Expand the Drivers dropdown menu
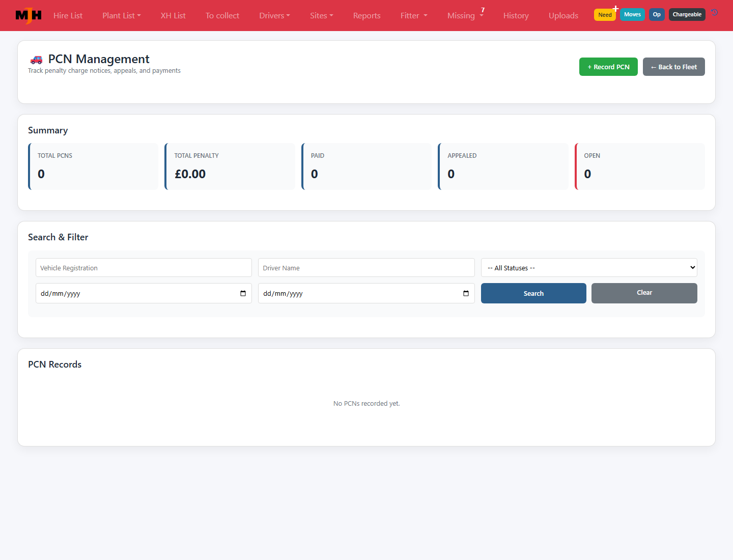Image resolution: width=733 pixels, height=560 pixels. (x=274, y=16)
